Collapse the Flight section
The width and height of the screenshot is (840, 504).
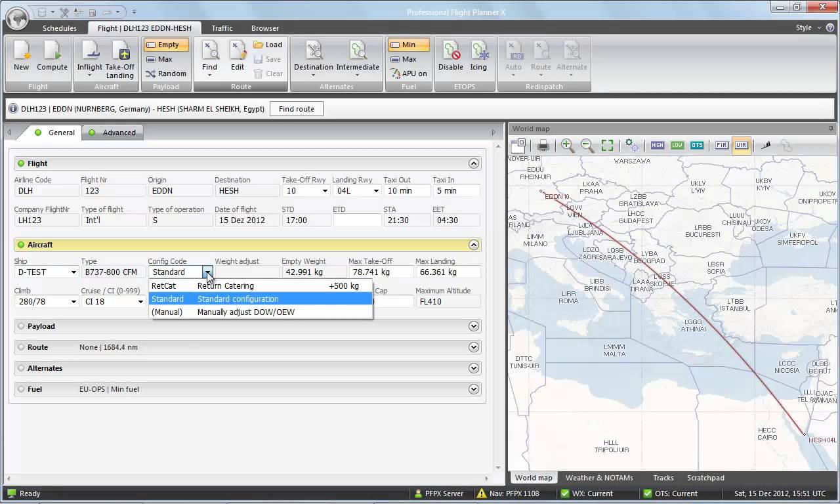[474, 163]
